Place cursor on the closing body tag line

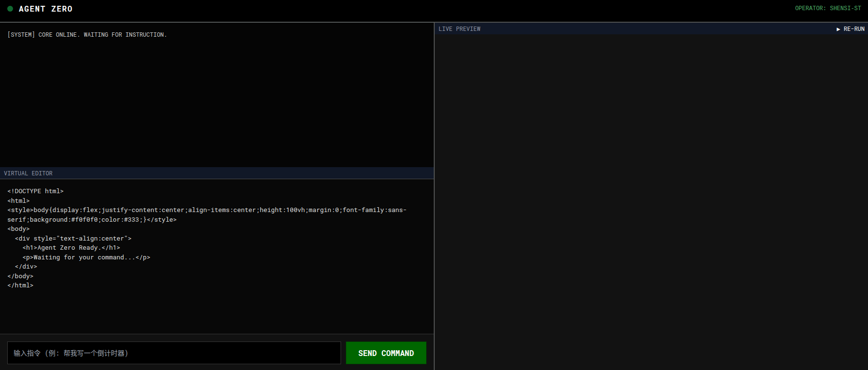[x=20, y=276]
